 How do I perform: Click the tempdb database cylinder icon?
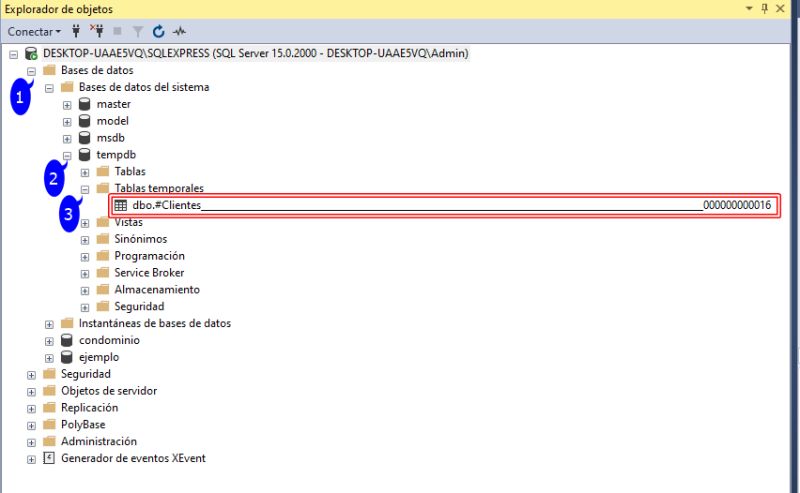(85, 155)
